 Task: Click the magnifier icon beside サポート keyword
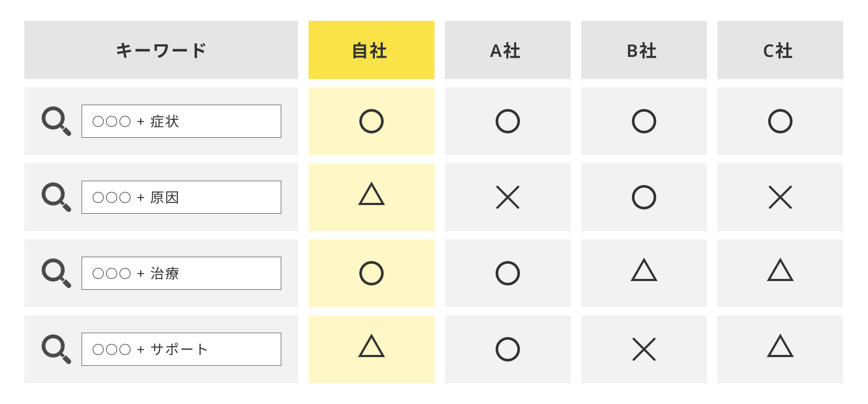tap(56, 349)
